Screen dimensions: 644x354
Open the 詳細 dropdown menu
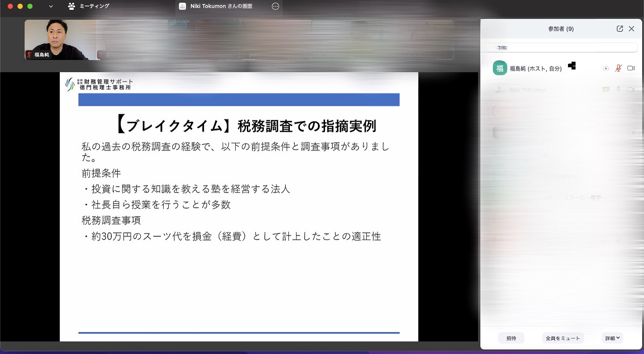click(x=612, y=338)
